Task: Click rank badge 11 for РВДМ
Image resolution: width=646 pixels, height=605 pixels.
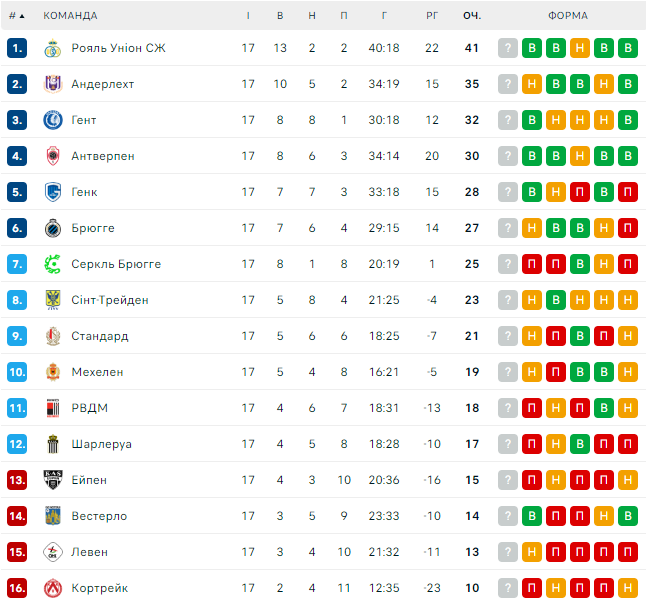Action: [16, 408]
